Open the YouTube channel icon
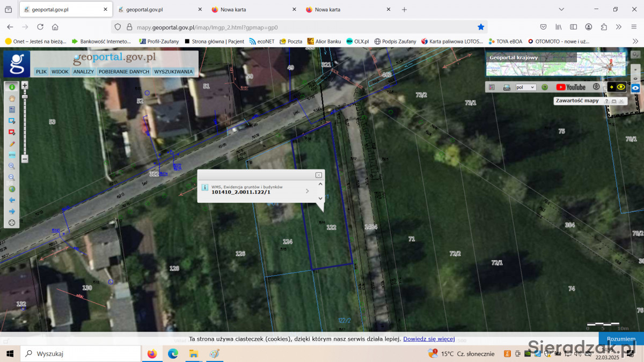The height and width of the screenshot is (362, 644). pos(570,87)
